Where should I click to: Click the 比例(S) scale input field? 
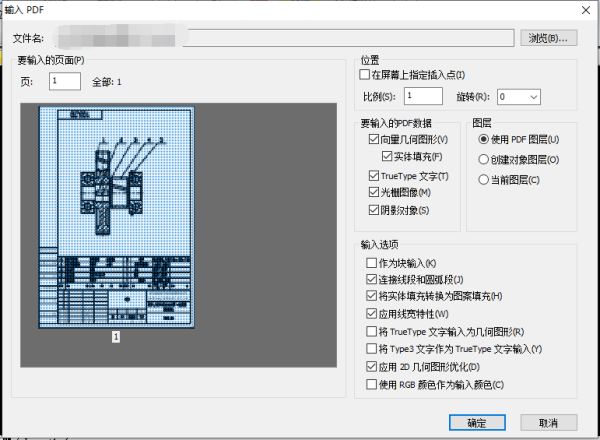tap(423, 96)
